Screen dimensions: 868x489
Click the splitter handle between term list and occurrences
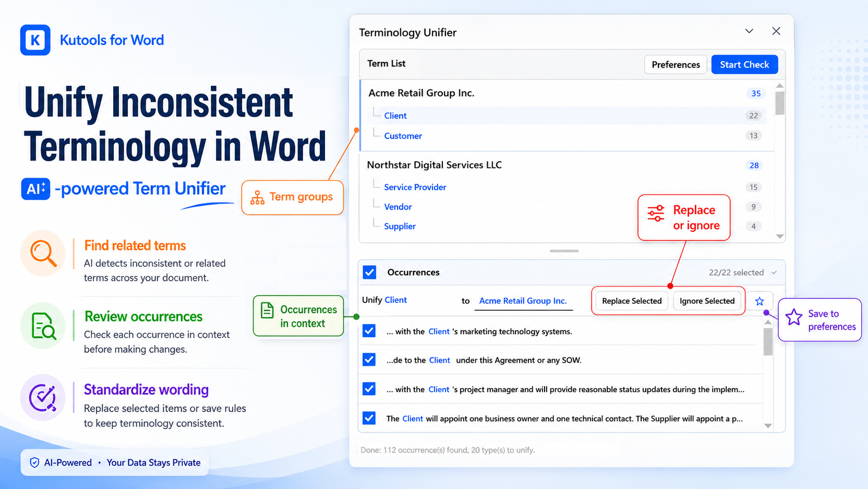tap(564, 251)
